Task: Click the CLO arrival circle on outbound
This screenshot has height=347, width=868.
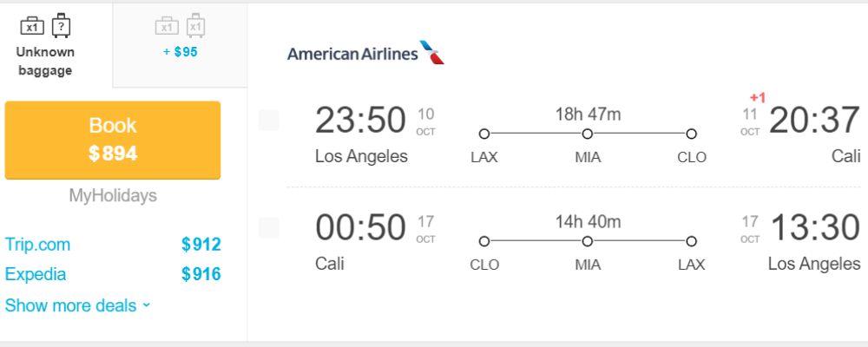Action: tap(691, 134)
